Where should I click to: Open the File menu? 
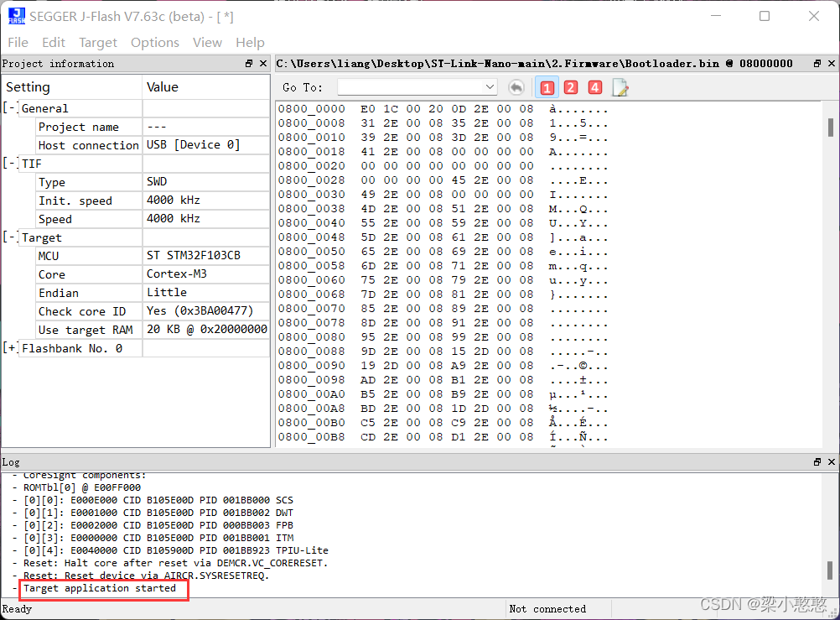(x=18, y=43)
